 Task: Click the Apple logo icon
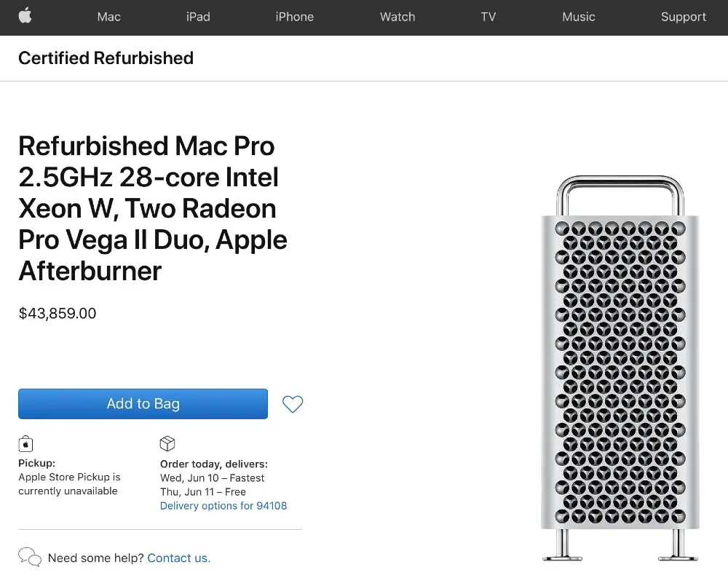(x=25, y=16)
